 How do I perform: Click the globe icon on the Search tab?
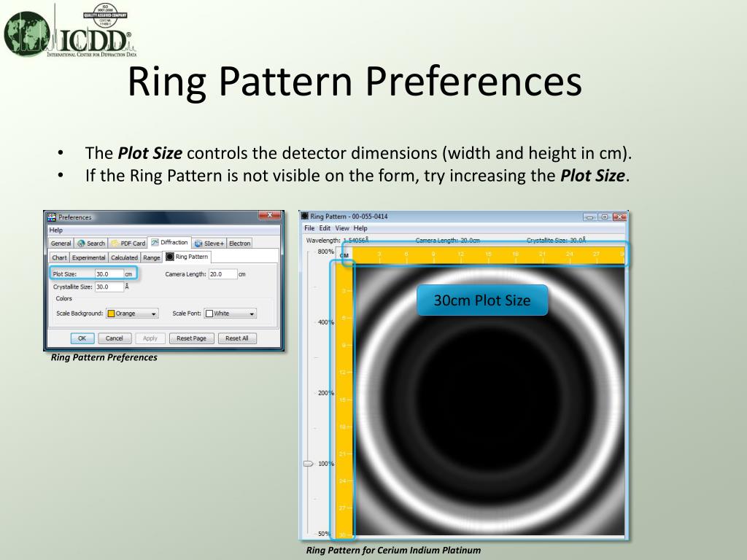[x=81, y=244]
